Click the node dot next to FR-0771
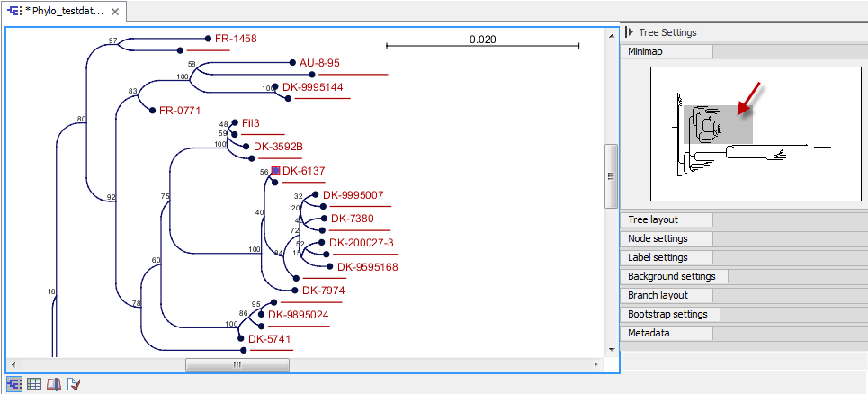 [x=150, y=111]
